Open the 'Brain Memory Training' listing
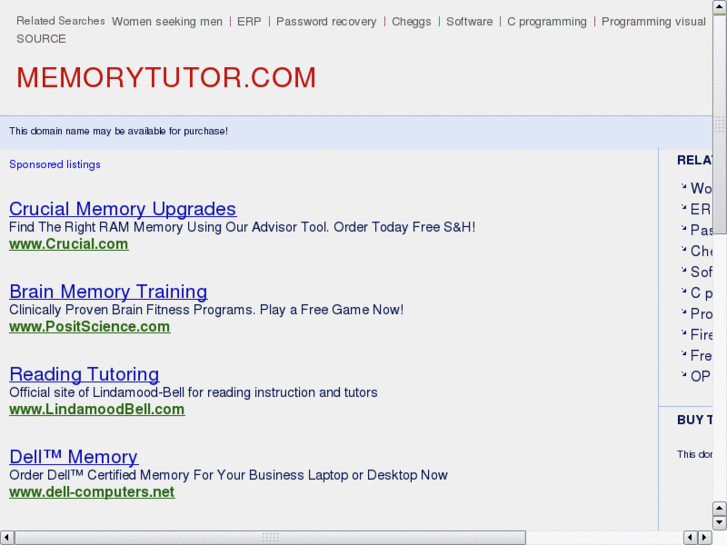This screenshot has height=545, width=727. (108, 291)
